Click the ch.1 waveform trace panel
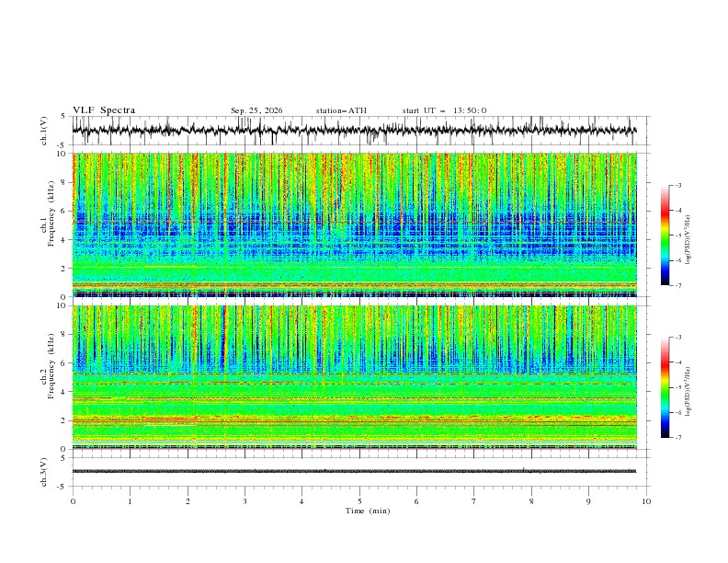Screen dimensions: 728x563 (354, 131)
